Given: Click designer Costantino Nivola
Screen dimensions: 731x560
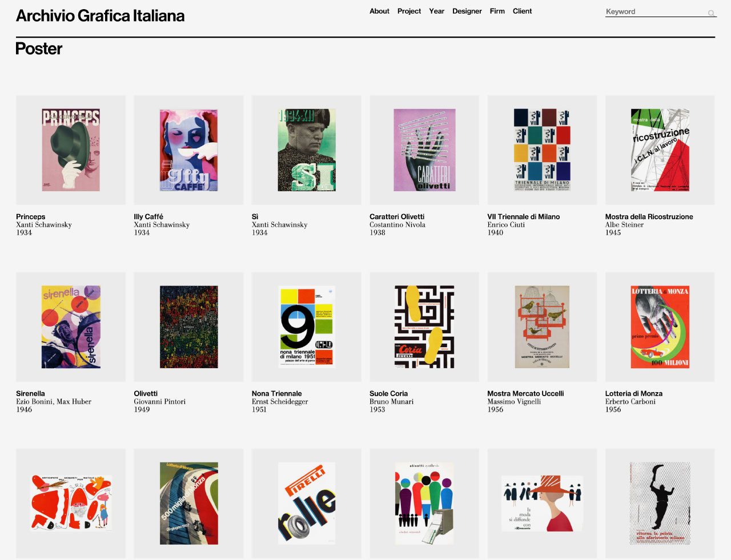Looking at the screenshot, I should click(x=397, y=225).
